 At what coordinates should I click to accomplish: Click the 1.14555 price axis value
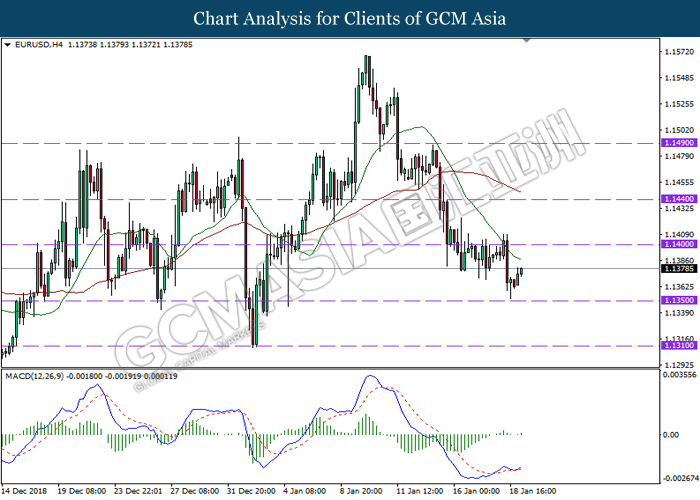(679, 183)
